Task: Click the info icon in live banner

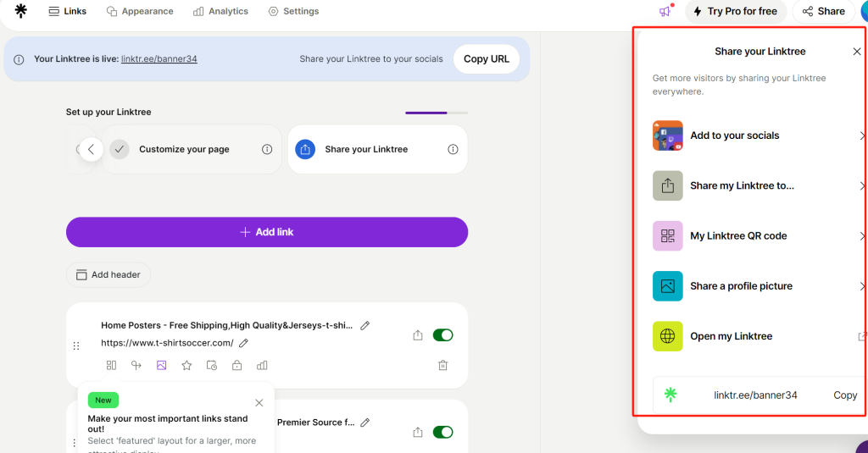Action: [x=19, y=59]
